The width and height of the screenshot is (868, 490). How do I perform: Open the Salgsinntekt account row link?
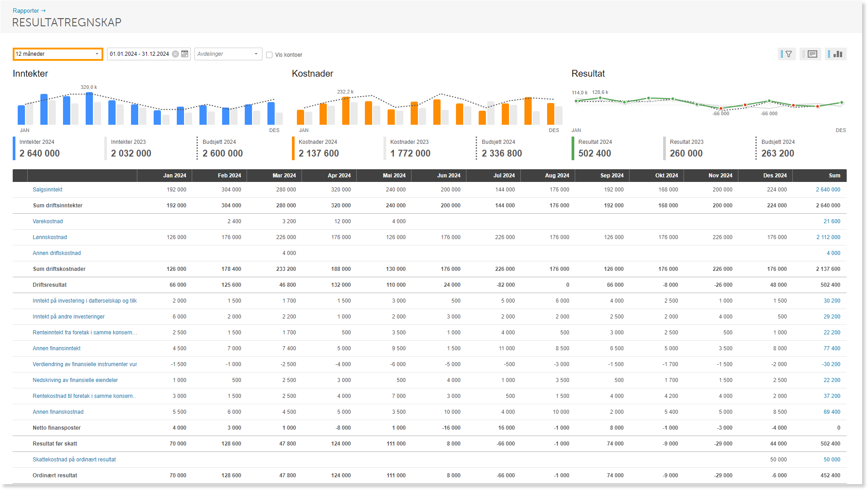48,190
